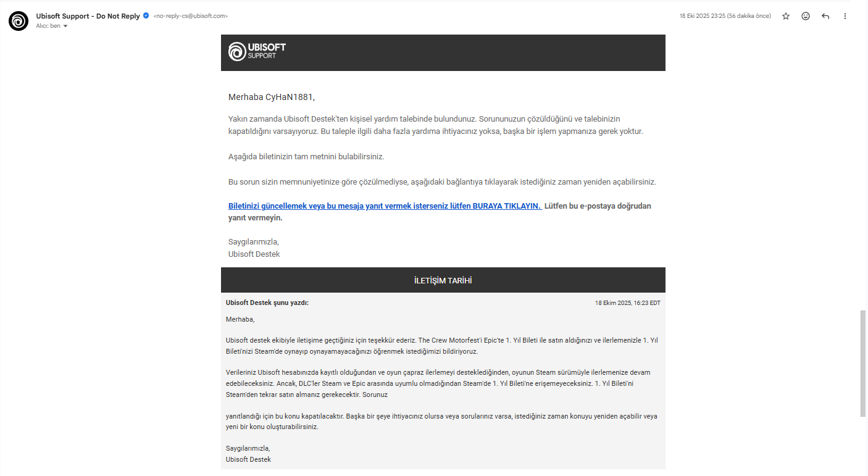868x476 pixels.
Task: Click the vertical scrollbar thumb
Action: tap(862, 364)
